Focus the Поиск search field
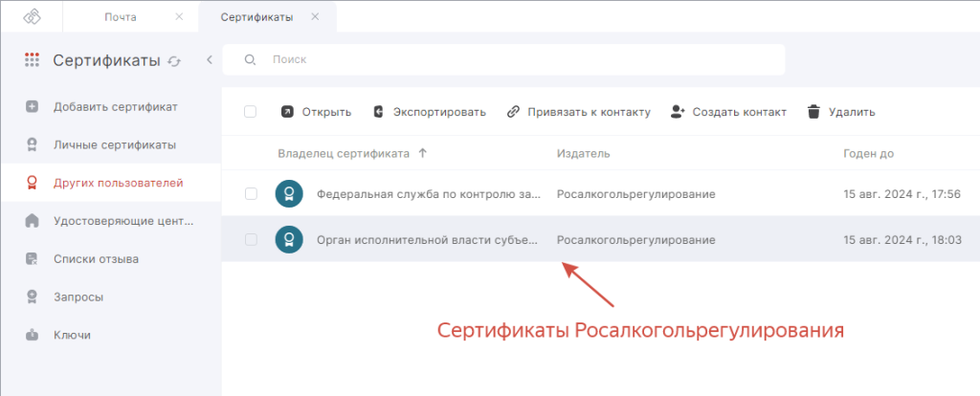The height and width of the screenshot is (396, 980). click(503, 60)
